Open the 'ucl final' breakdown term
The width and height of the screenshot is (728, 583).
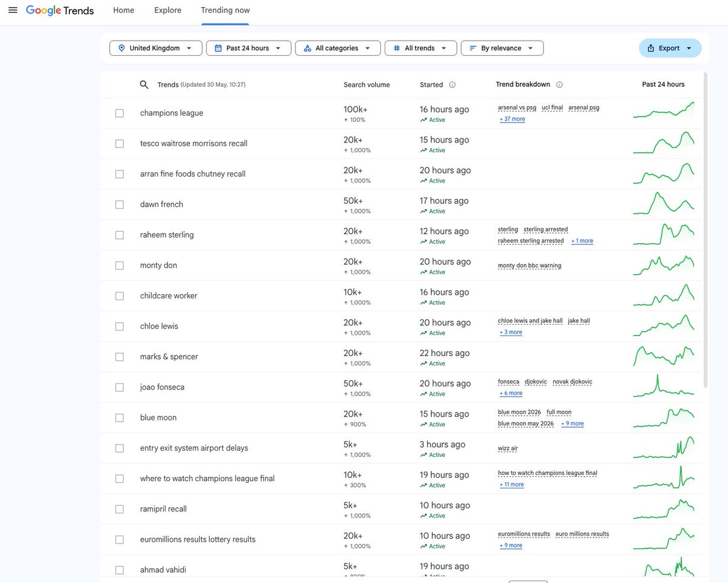tap(552, 107)
